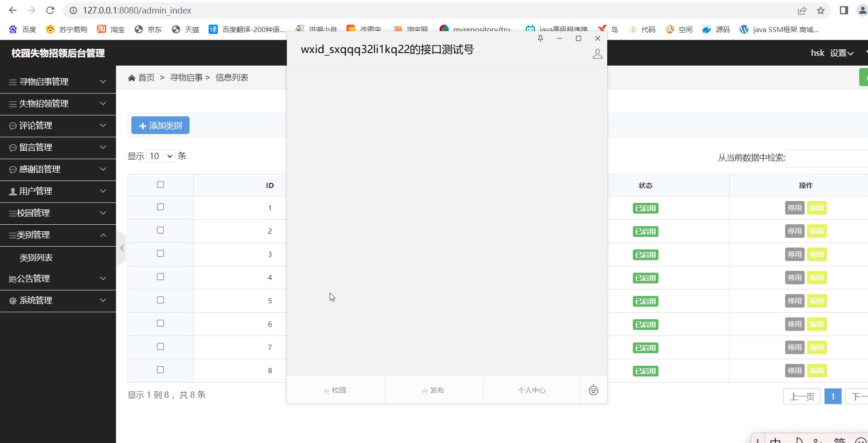Click 添加类别 button
The image size is (868, 443).
pos(160,126)
